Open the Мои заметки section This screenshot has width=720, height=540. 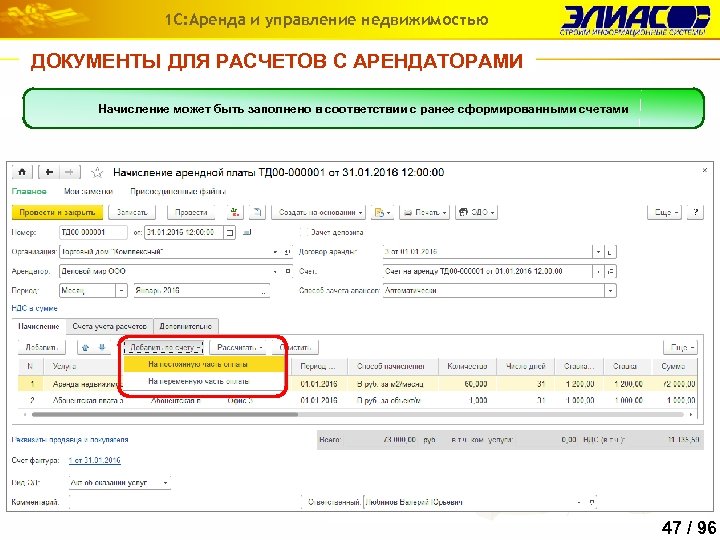88,191
